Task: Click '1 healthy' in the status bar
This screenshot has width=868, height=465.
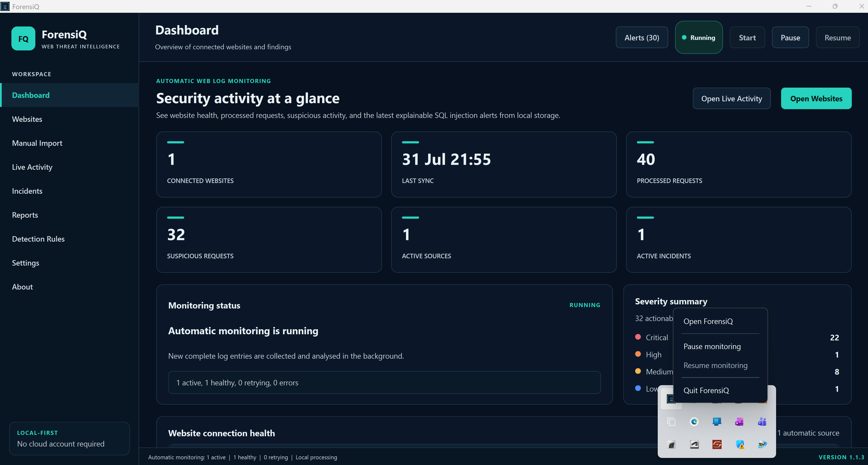Action: [245, 457]
